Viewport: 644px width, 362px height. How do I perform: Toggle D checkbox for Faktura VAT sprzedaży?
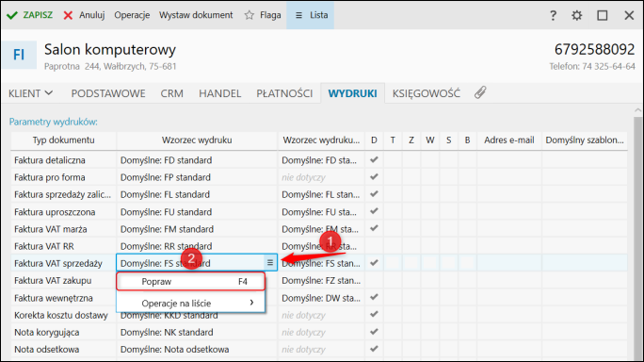coord(374,262)
